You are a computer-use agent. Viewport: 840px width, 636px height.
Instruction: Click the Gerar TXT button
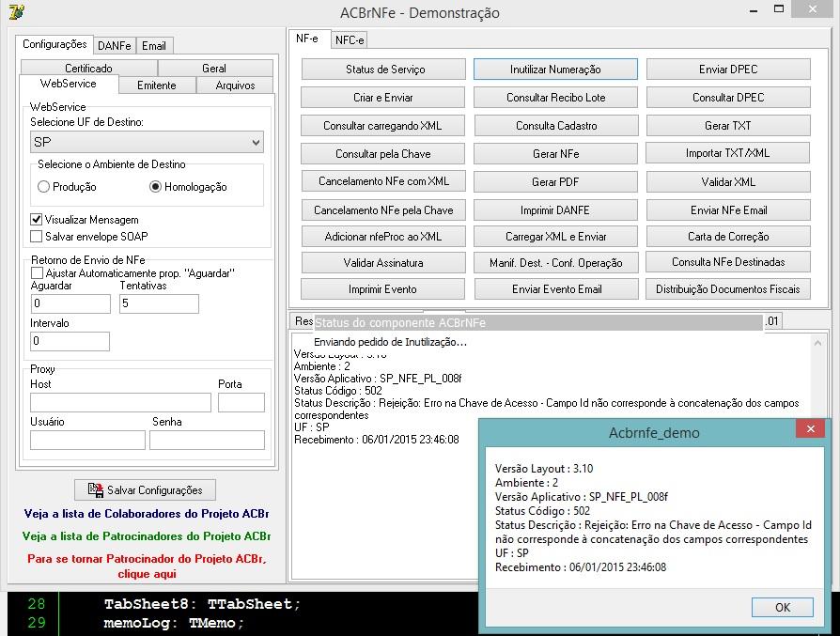click(x=728, y=125)
